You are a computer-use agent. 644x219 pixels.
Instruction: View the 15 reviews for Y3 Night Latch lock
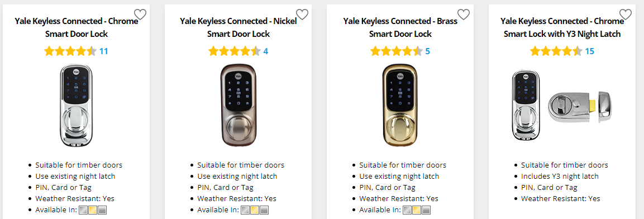pos(589,51)
